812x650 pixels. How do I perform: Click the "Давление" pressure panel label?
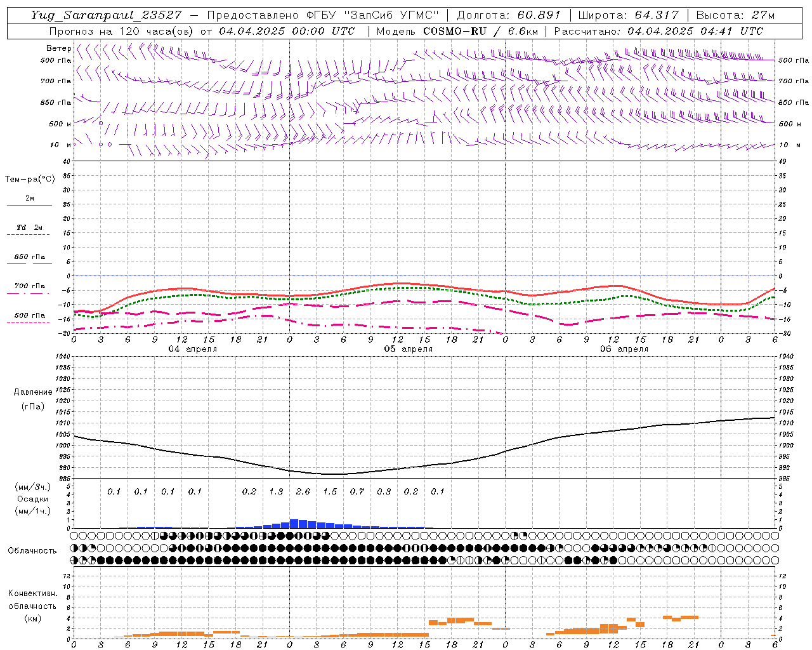click(x=33, y=392)
